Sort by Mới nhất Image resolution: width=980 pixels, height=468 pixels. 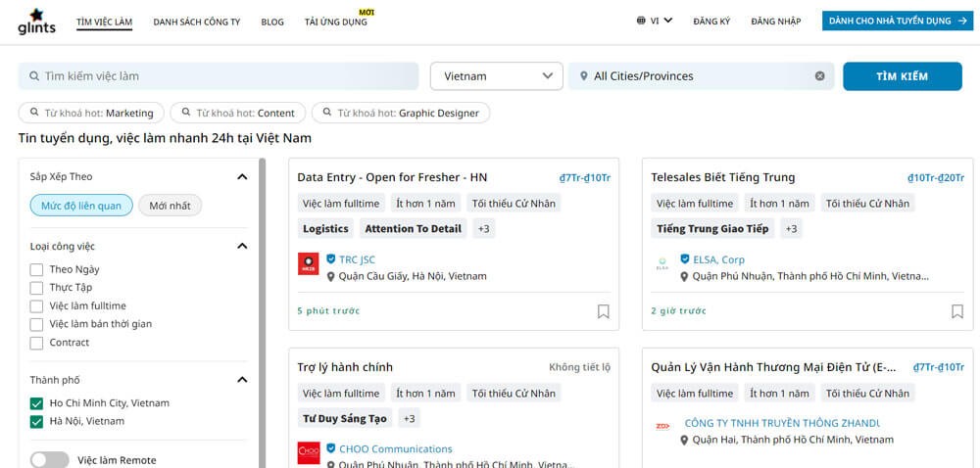pos(170,206)
